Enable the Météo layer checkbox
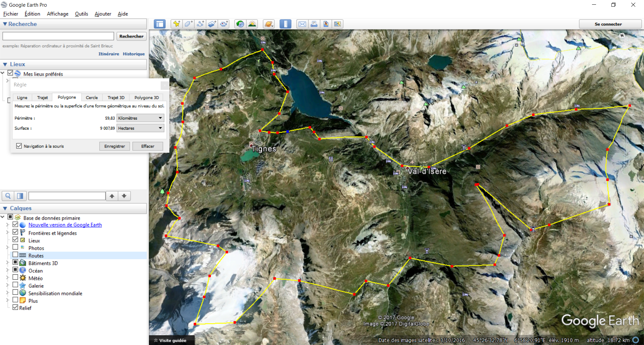The width and height of the screenshot is (644, 345). pos(15,277)
